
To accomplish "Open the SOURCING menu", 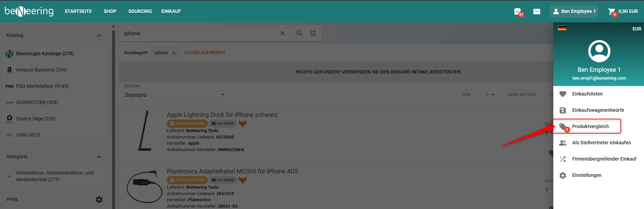I will pos(140,11).
